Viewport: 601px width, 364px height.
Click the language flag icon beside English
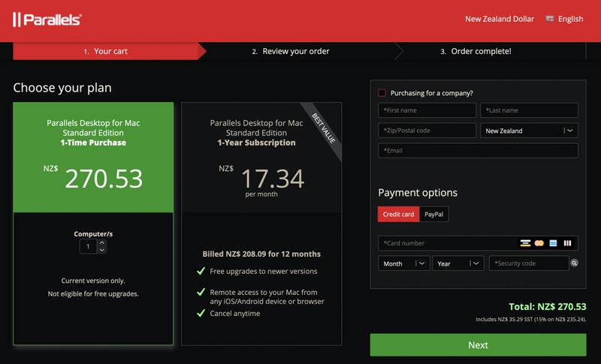(x=550, y=19)
